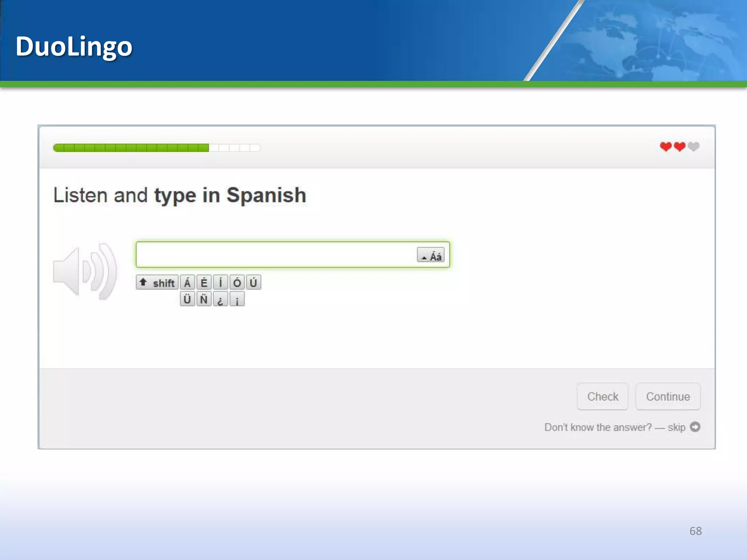Toggle the shift key for accents

[x=157, y=283]
